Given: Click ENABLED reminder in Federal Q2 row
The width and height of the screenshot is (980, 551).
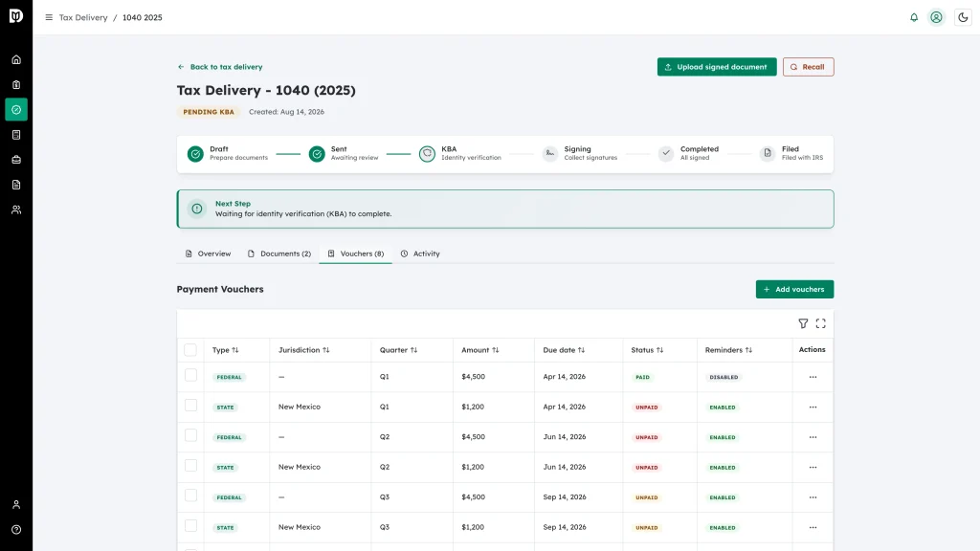Looking at the screenshot, I should pos(723,437).
